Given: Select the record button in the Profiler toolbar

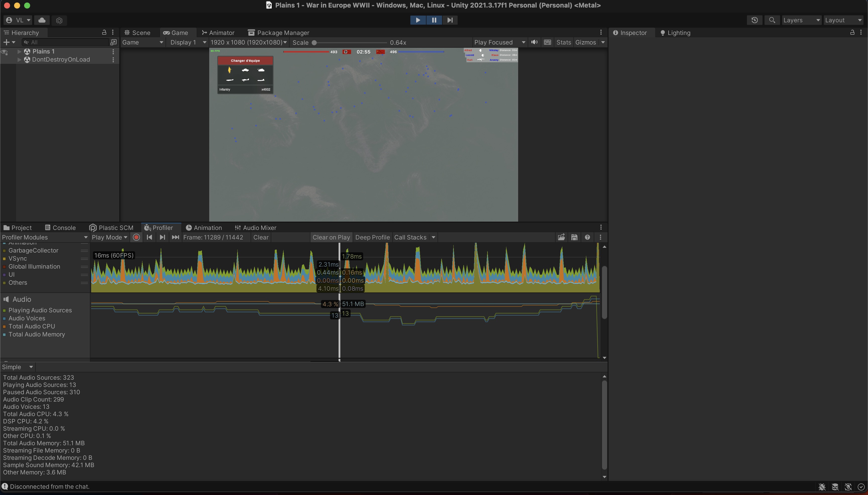Looking at the screenshot, I should click(136, 237).
